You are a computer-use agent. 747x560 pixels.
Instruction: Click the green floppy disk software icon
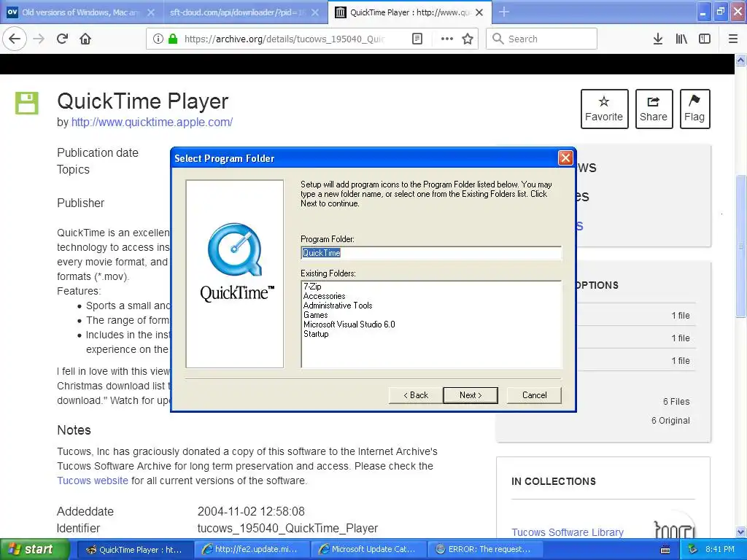pyautogui.click(x=27, y=103)
